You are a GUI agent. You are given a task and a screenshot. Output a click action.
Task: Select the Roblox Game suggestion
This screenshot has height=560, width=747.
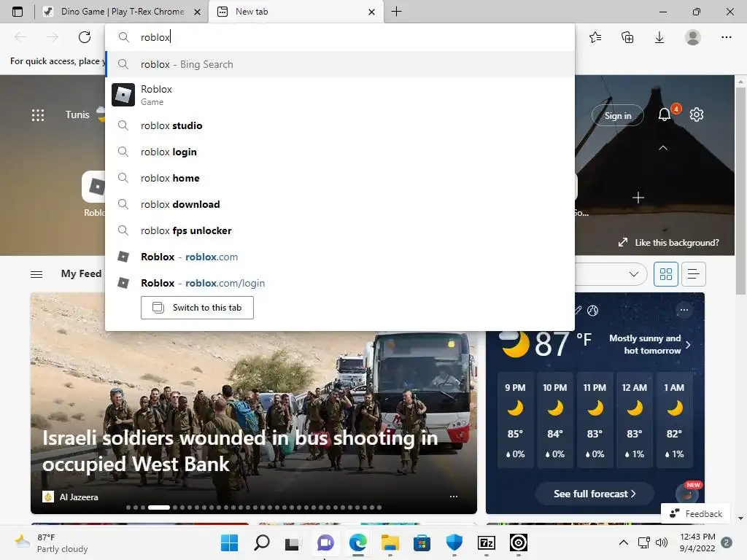pyautogui.click(x=340, y=95)
